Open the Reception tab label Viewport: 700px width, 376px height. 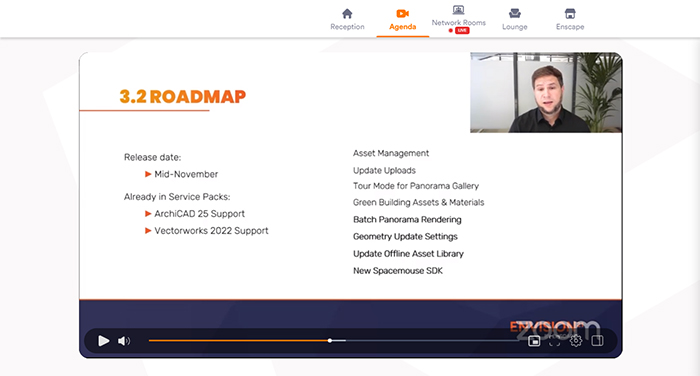pyautogui.click(x=347, y=27)
